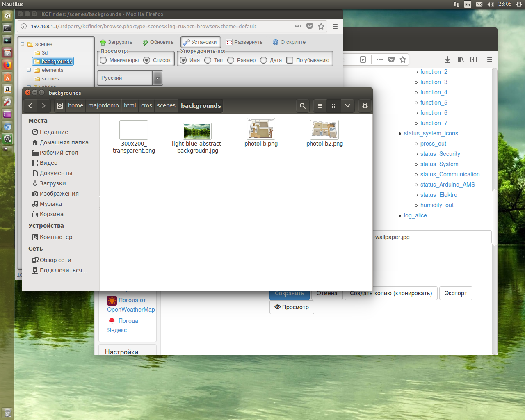Click the Nautilus search magnifier icon
This screenshot has height=420, width=525.
tap(303, 106)
